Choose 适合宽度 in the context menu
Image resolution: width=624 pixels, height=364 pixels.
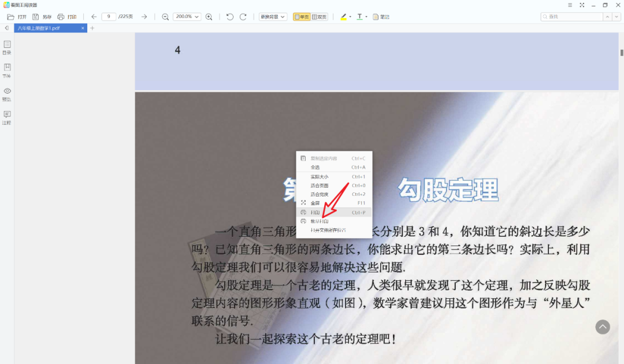[334, 194]
